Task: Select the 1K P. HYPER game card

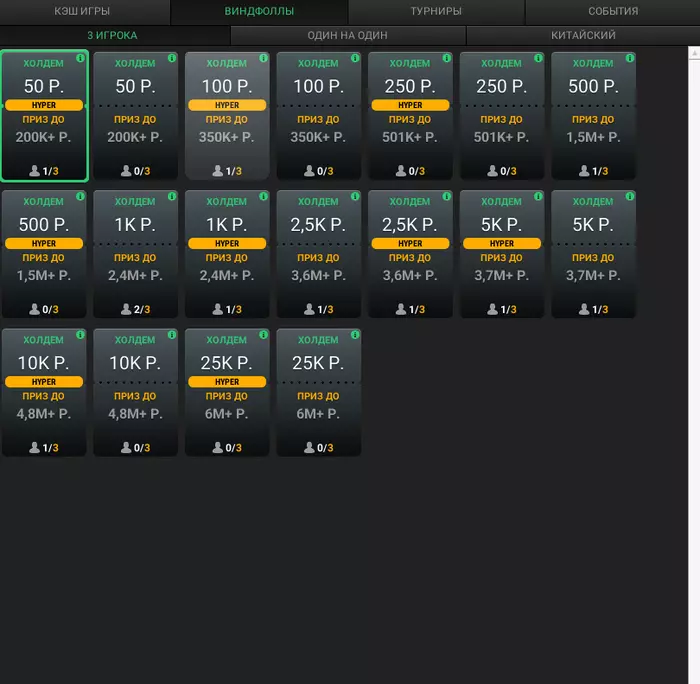Action: 227,254
